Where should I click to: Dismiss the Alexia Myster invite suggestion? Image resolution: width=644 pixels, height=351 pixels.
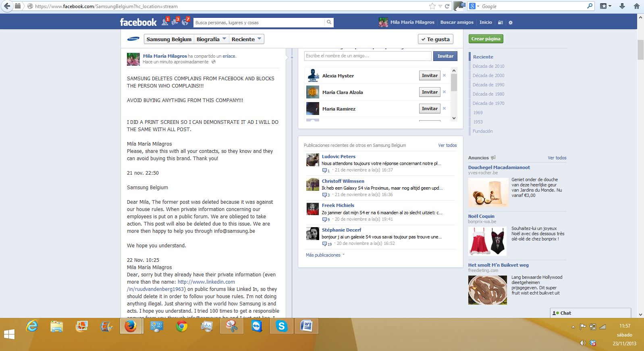click(x=444, y=75)
